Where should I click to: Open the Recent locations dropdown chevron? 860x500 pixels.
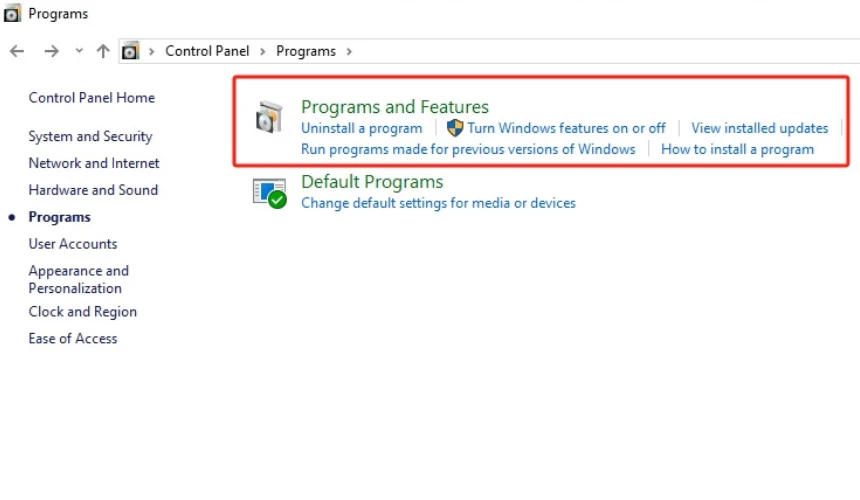click(79, 51)
